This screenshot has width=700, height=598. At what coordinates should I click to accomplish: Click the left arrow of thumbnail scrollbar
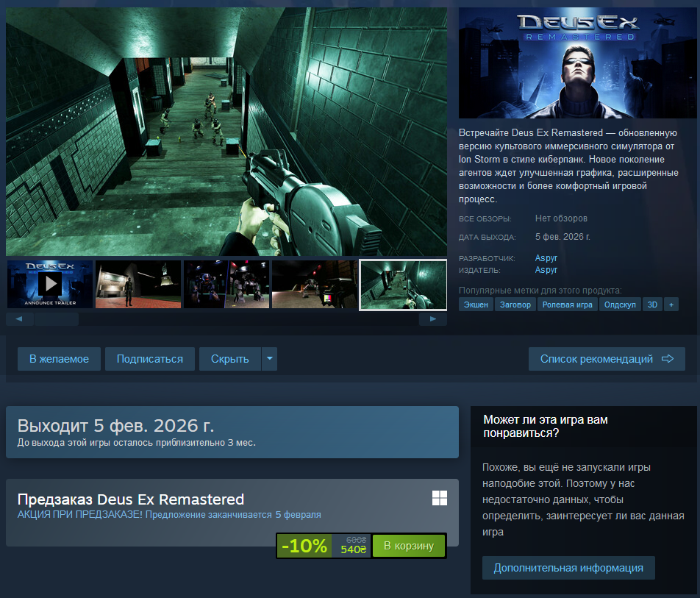point(19,319)
